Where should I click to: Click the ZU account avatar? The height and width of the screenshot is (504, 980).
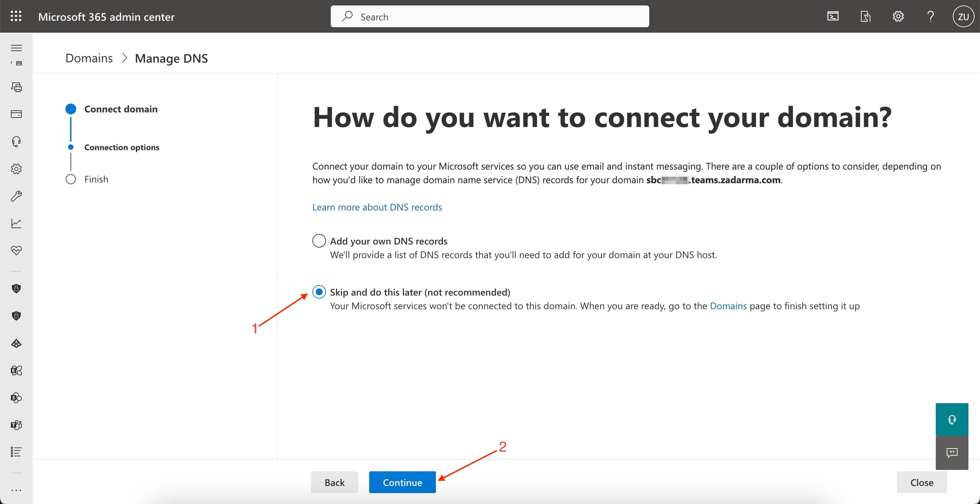point(963,16)
